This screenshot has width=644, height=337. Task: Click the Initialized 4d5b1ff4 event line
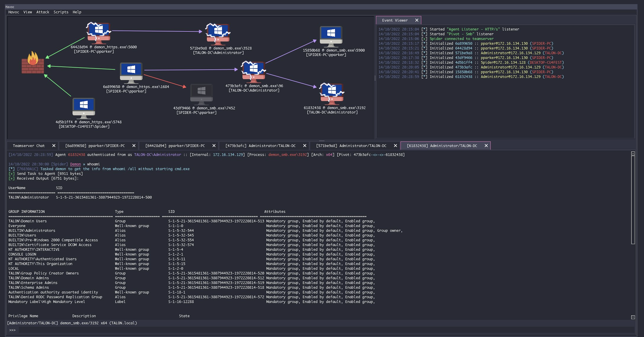point(471,62)
